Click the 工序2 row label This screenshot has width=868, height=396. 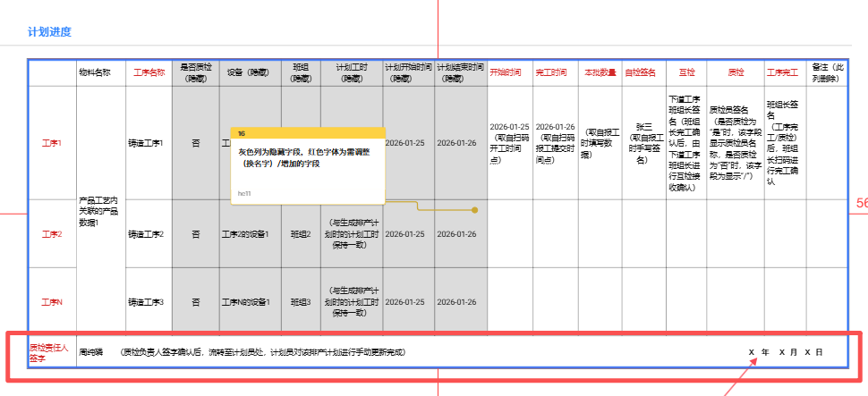[x=52, y=234]
